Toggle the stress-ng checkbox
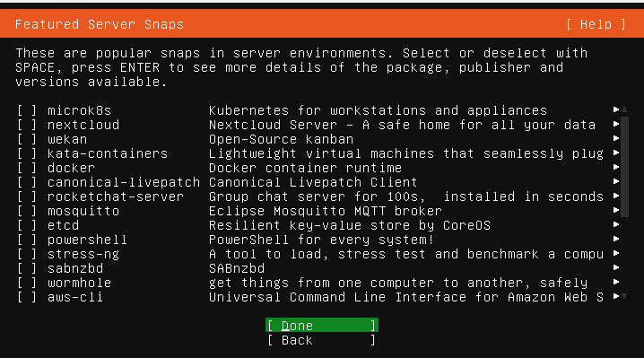644x358 pixels. [27, 255]
